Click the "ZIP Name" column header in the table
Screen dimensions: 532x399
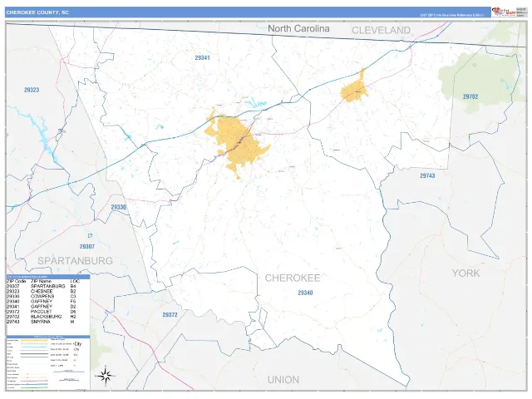(41, 281)
